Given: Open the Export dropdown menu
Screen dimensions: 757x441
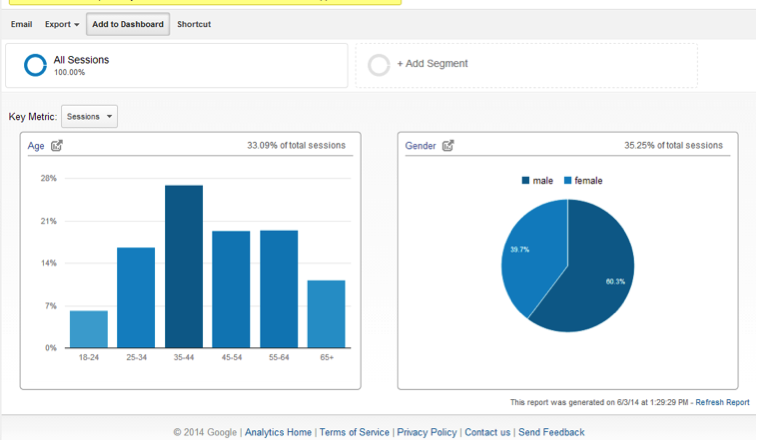Looking at the screenshot, I should pos(62,24).
